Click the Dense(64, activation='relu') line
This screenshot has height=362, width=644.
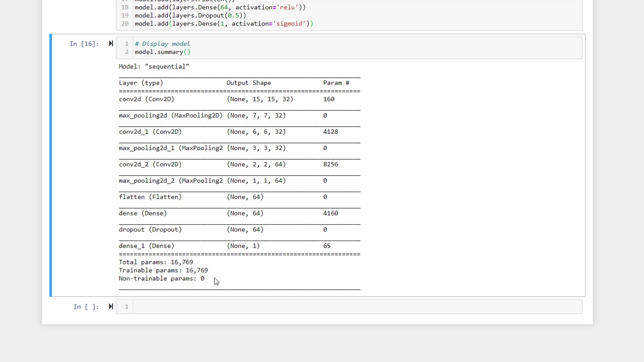pyautogui.click(x=220, y=7)
